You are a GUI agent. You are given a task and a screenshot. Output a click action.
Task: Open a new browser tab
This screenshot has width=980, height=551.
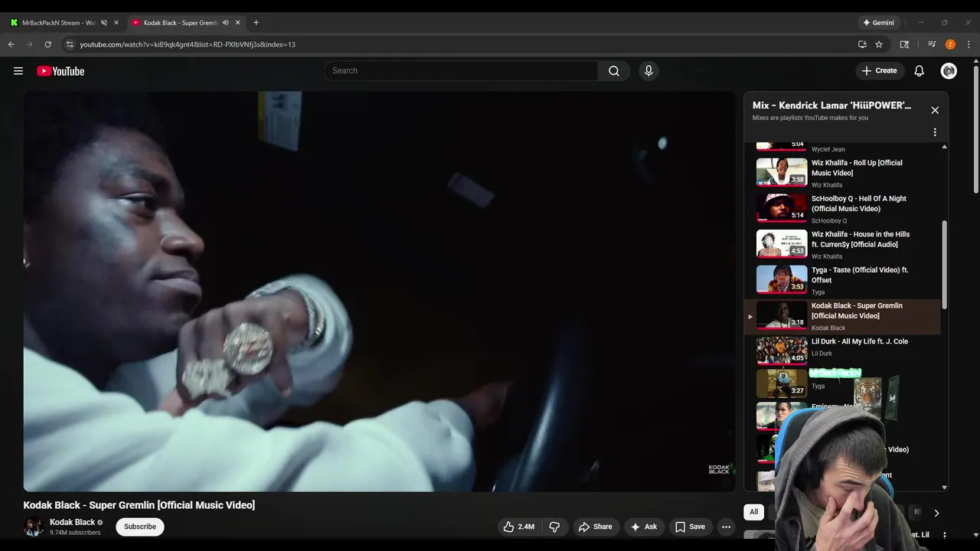click(x=256, y=22)
